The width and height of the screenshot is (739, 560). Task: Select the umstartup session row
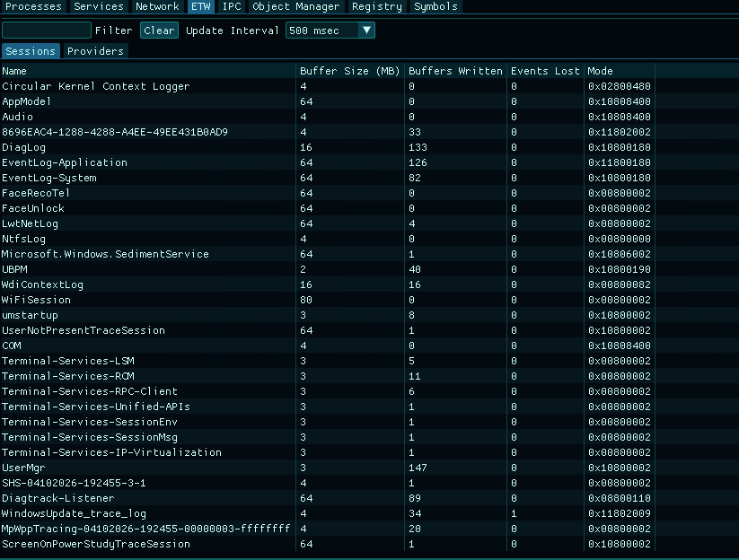tap(328, 315)
